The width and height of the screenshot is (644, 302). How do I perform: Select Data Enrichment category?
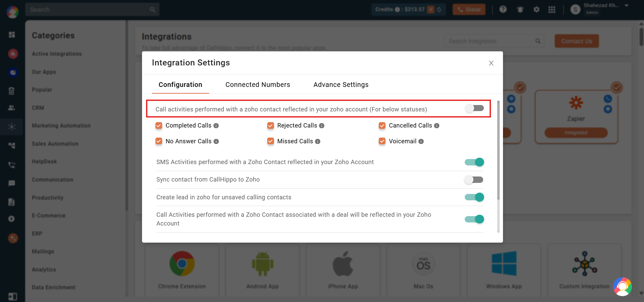[53, 287]
